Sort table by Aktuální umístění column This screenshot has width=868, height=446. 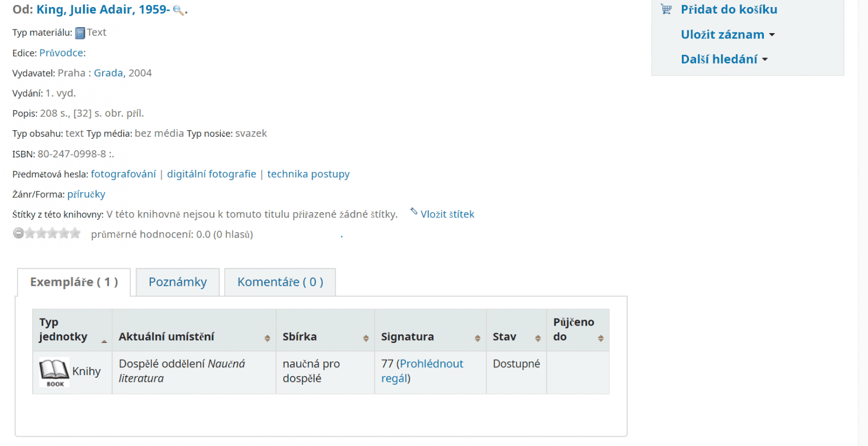[x=267, y=338]
